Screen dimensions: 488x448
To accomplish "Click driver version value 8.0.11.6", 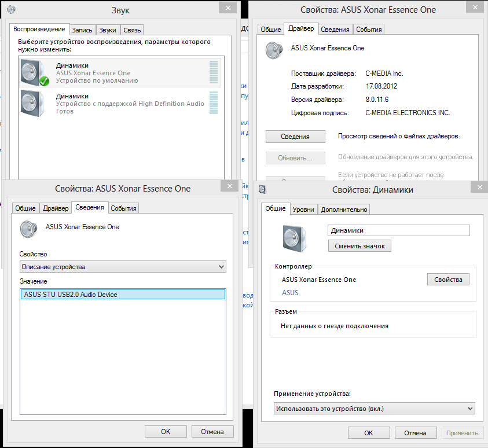I will [377, 100].
